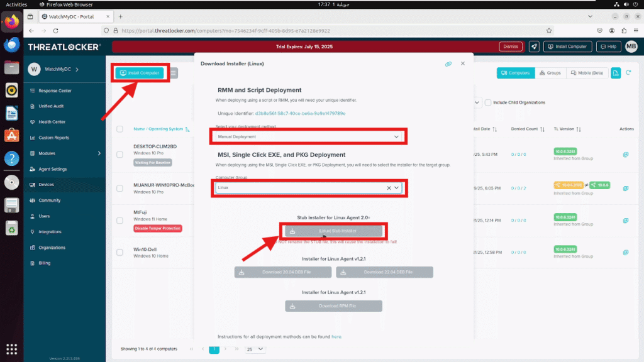Toggle Include Child Organizations checkbox
This screenshot has width=644, height=362.
488,102
